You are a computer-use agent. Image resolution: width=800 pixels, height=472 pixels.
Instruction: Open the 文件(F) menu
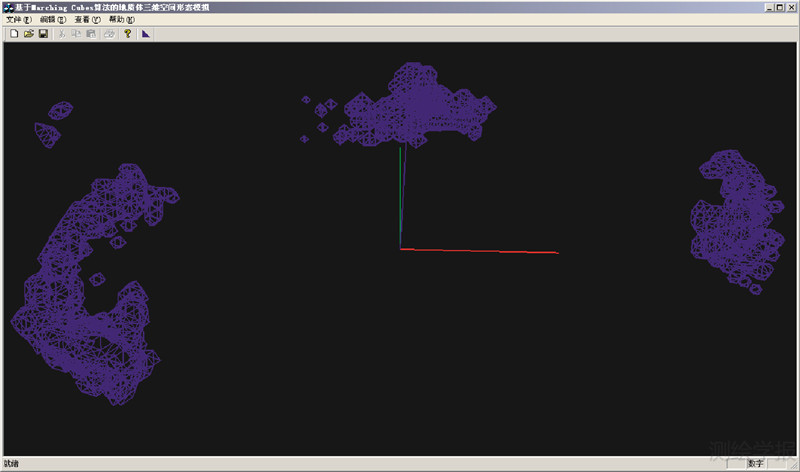click(19, 20)
